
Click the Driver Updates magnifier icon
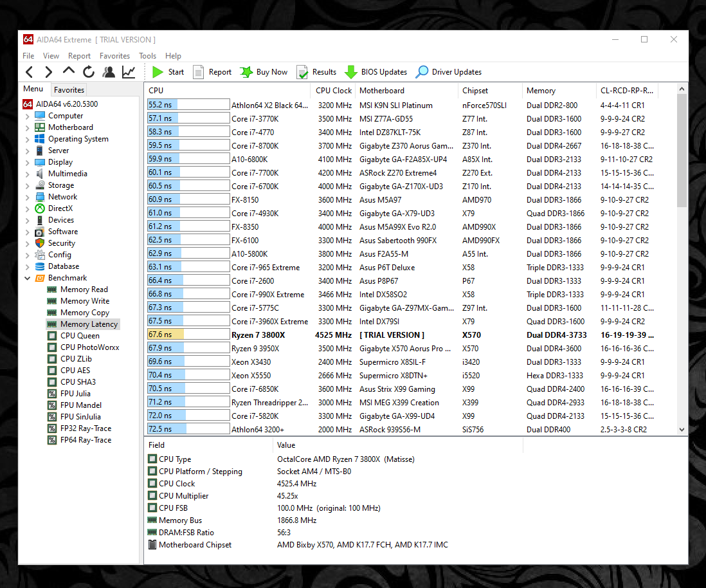click(x=422, y=71)
